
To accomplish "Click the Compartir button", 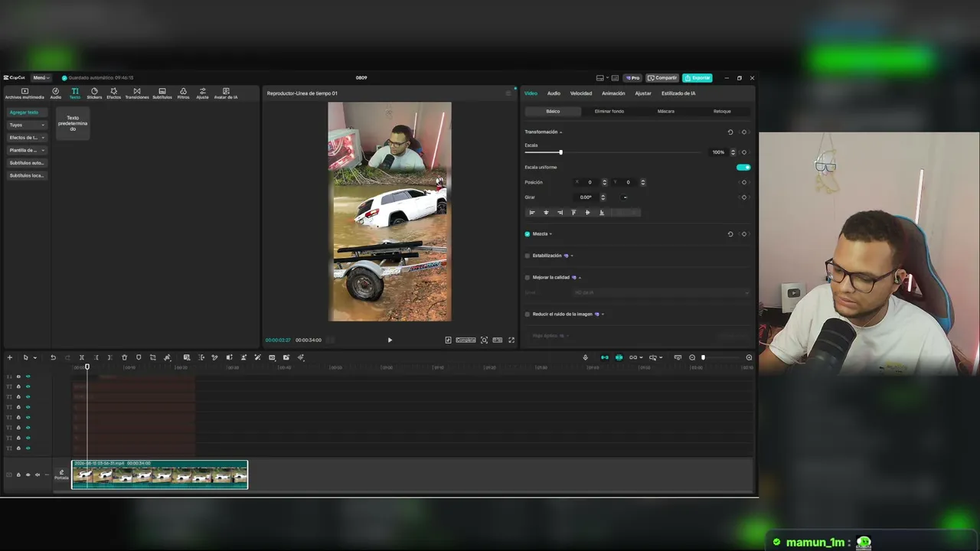I will tap(662, 78).
